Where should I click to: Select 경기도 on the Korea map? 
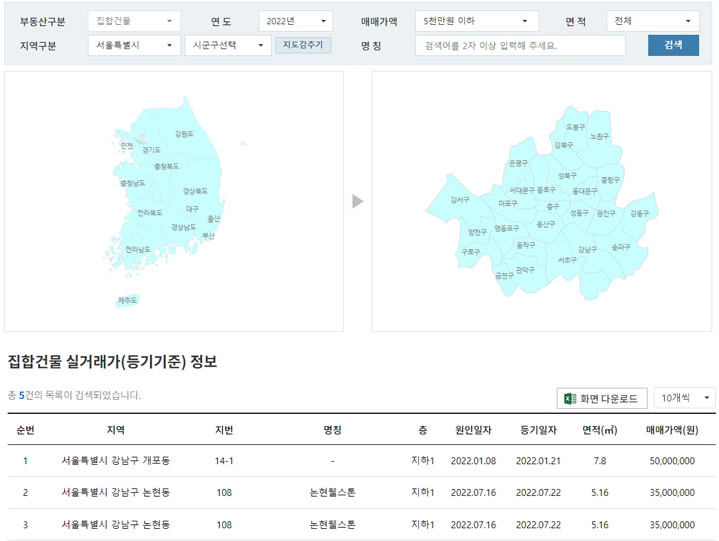click(x=151, y=150)
